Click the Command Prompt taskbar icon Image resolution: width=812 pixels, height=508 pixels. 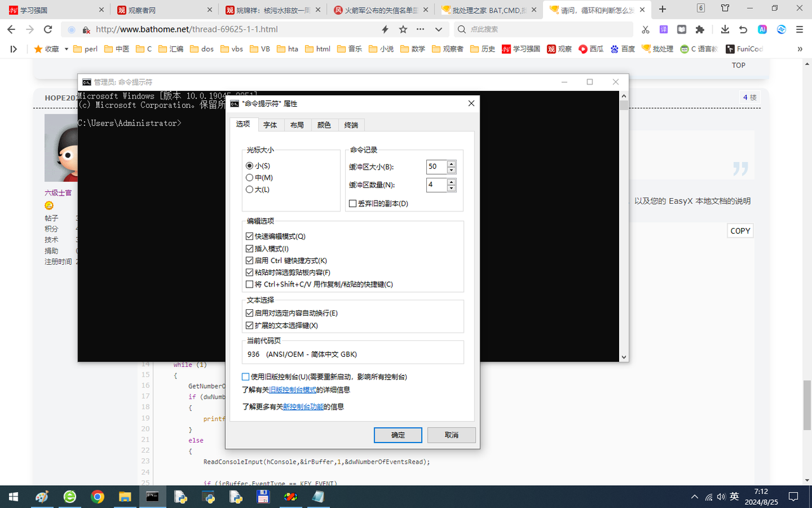click(x=153, y=497)
